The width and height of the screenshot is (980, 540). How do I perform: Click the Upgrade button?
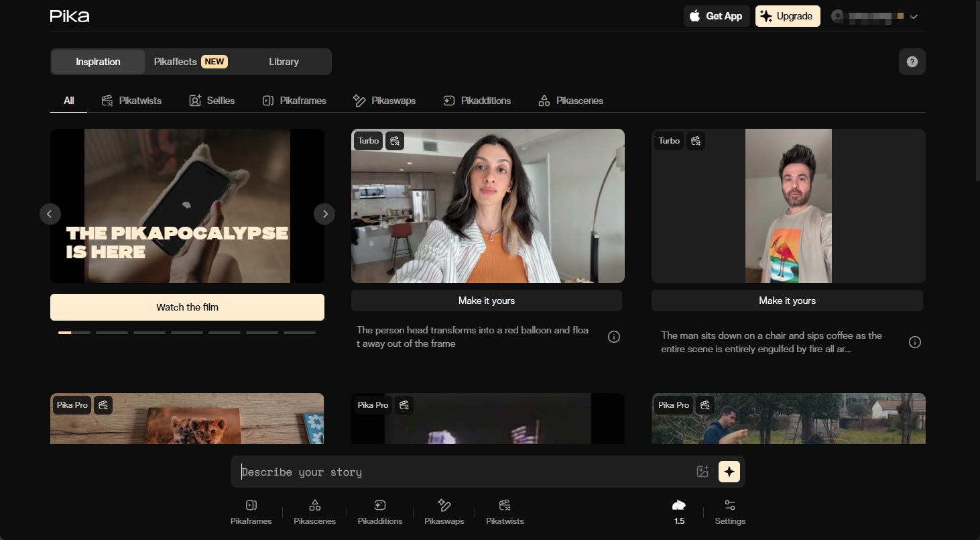(x=788, y=16)
